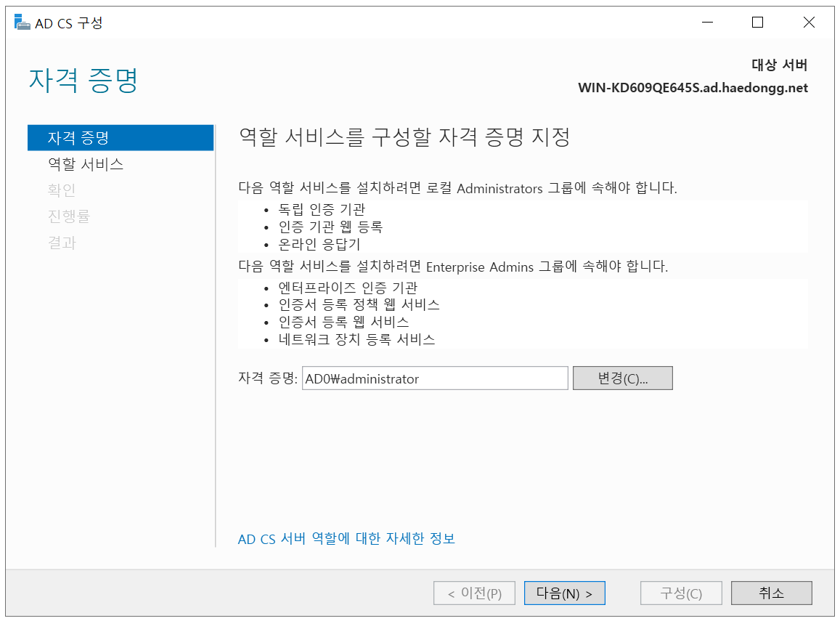
Task: Click the AD CS title bar icon
Action: (x=22, y=23)
